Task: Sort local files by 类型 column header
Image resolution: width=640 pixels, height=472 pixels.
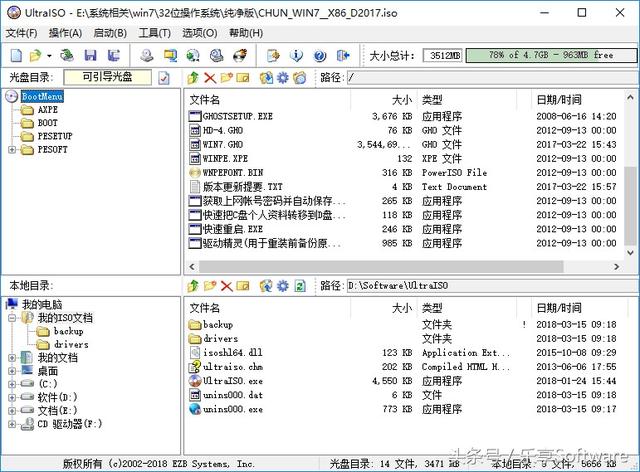Action: click(x=467, y=308)
